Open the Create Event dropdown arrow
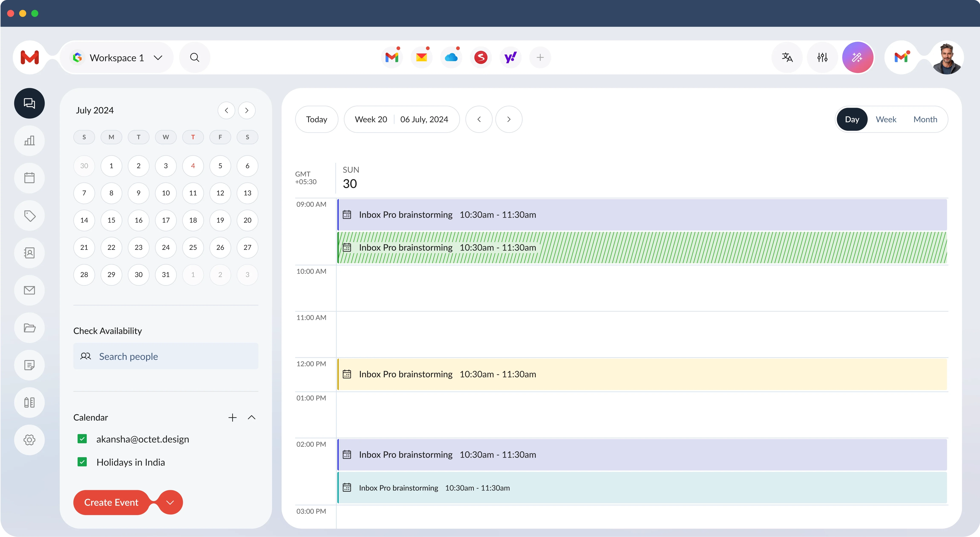Screen dimensions: 980x537 coord(170,502)
